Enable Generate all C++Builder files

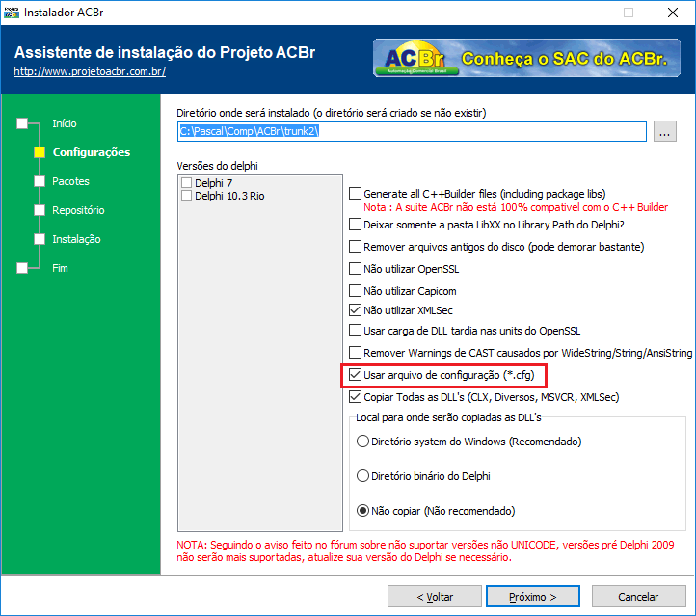point(355,194)
